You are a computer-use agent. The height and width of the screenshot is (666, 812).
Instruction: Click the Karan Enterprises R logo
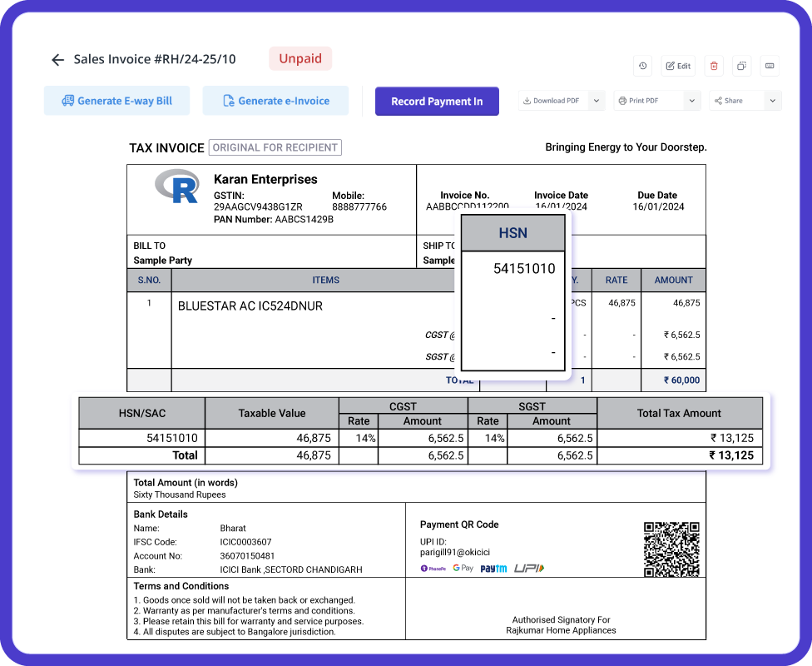pos(178,186)
